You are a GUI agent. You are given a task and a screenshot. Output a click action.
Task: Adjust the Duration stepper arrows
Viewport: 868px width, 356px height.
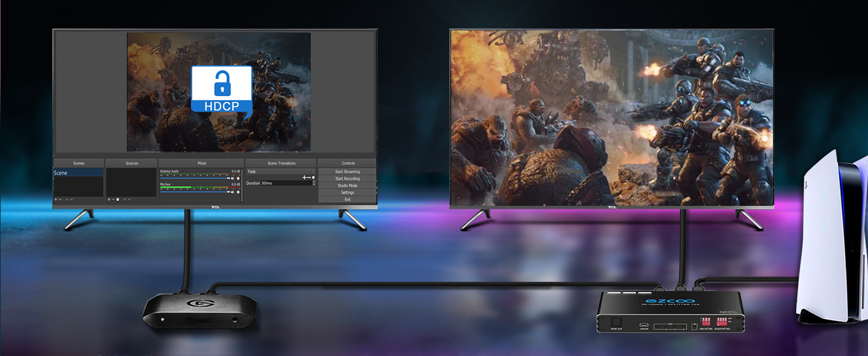click(314, 183)
